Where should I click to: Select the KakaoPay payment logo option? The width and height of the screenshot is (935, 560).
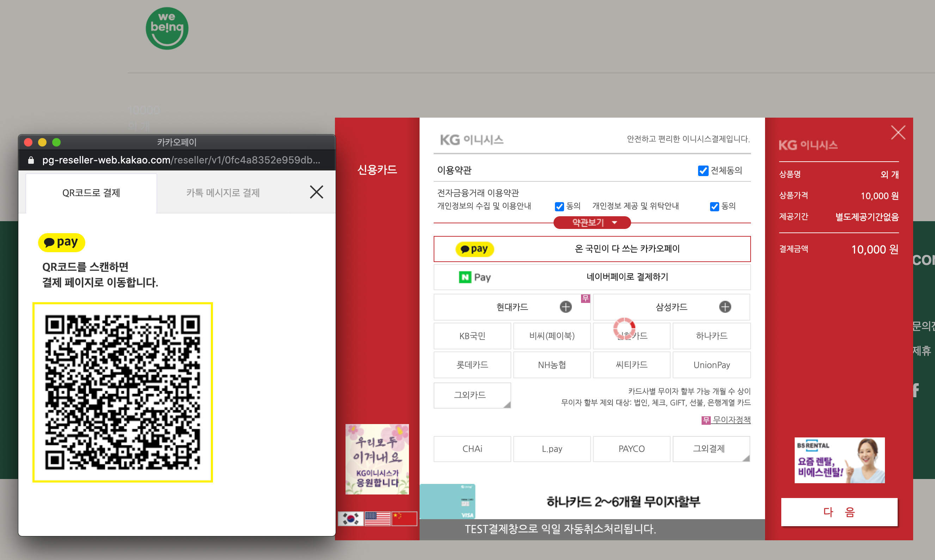click(475, 249)
